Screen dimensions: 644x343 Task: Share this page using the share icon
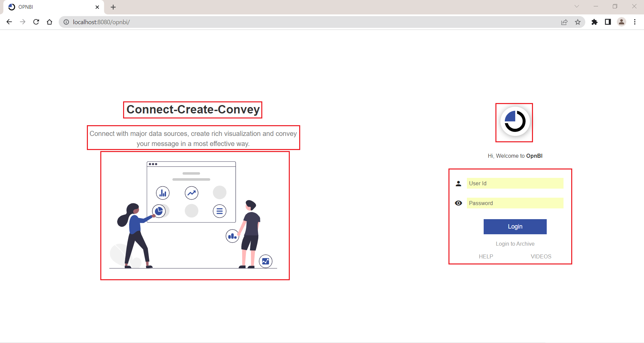coord(564,22)
